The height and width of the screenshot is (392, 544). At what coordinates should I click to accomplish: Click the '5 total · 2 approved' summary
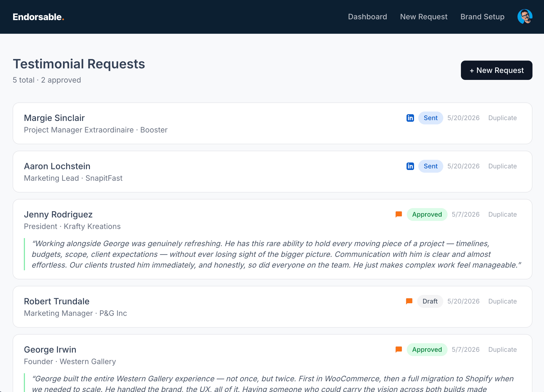[47, 80]
